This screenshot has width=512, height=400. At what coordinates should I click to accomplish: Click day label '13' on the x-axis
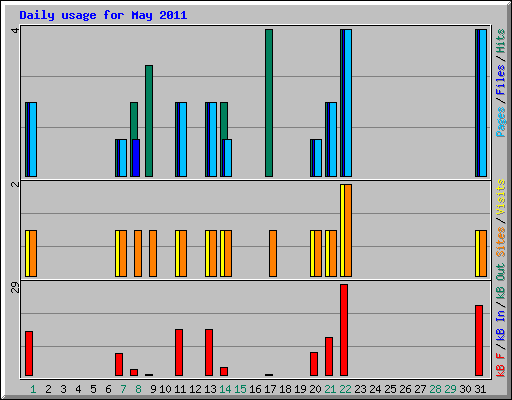210,389
